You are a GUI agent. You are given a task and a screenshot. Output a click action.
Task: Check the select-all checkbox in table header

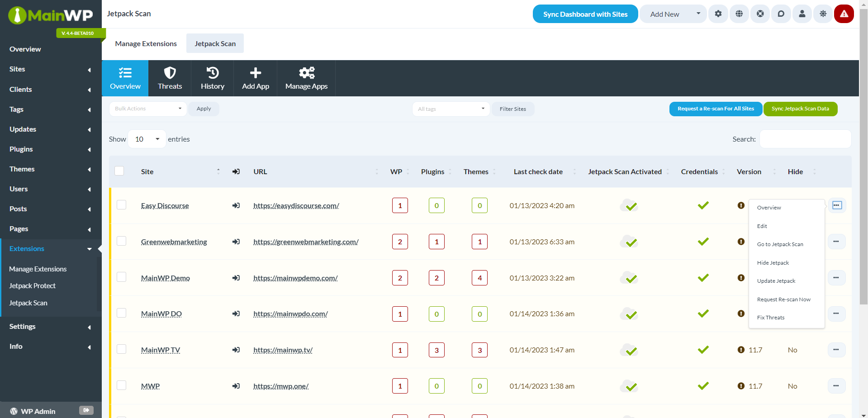(x=119, y=171)
